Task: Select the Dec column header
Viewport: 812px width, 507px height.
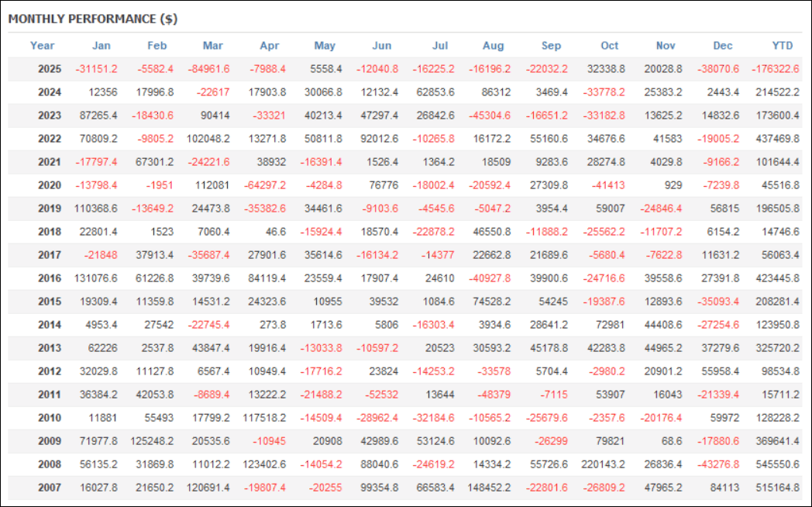Action: [723, 46]
